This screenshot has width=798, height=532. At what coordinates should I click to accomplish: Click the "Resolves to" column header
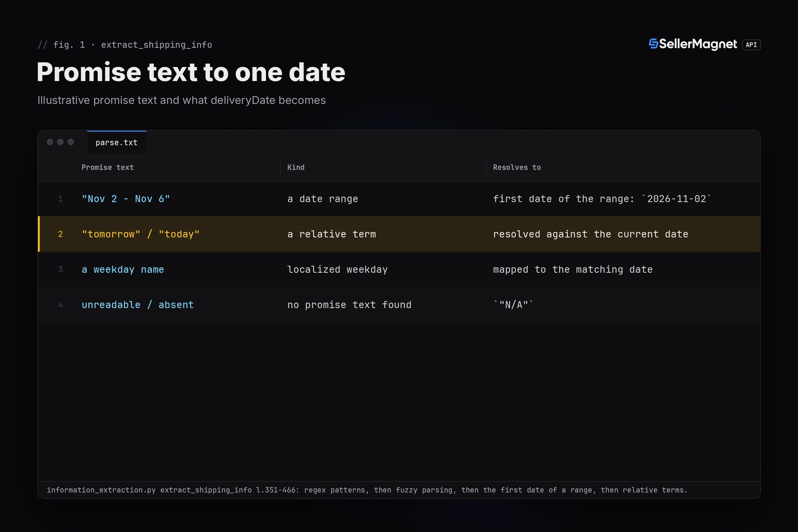(x=517, y=167)
